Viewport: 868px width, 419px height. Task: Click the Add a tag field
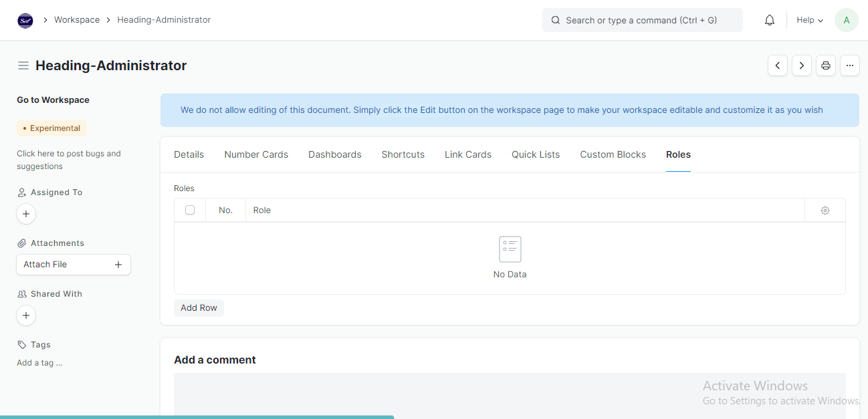tap(39, 363)
